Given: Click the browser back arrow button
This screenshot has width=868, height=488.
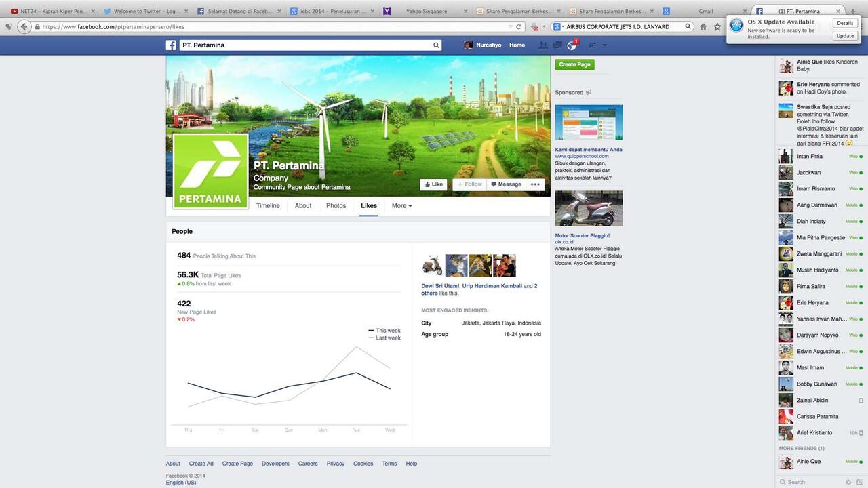Looking at the screenshot, I should tap(24, 26).
